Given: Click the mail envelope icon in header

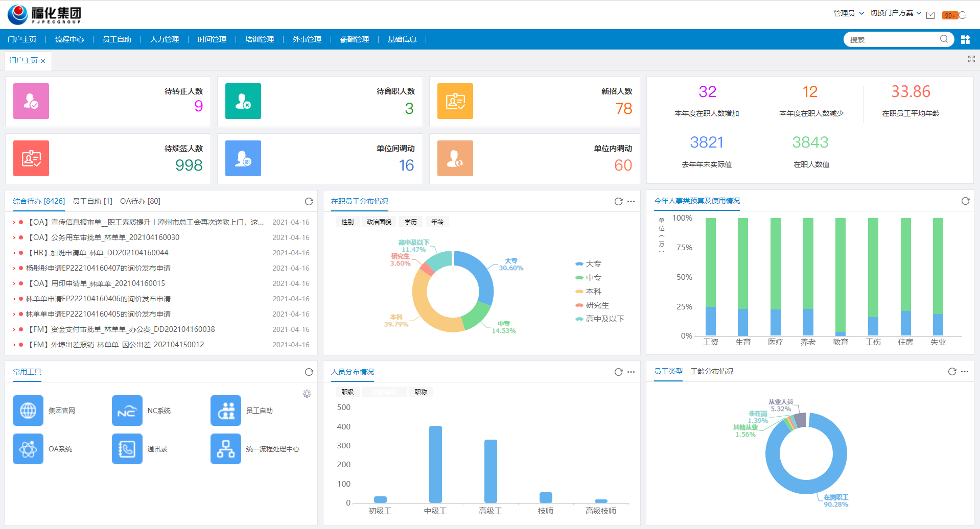Looking at the screenshot, I should click(930, 15).
